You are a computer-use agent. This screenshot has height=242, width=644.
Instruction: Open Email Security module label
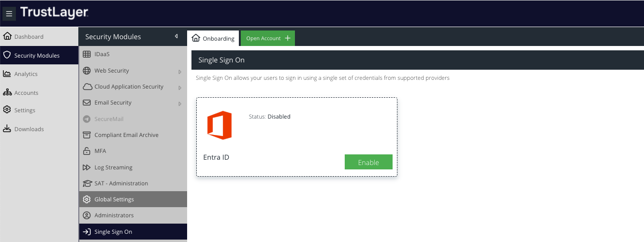click(x=113, y=103)
